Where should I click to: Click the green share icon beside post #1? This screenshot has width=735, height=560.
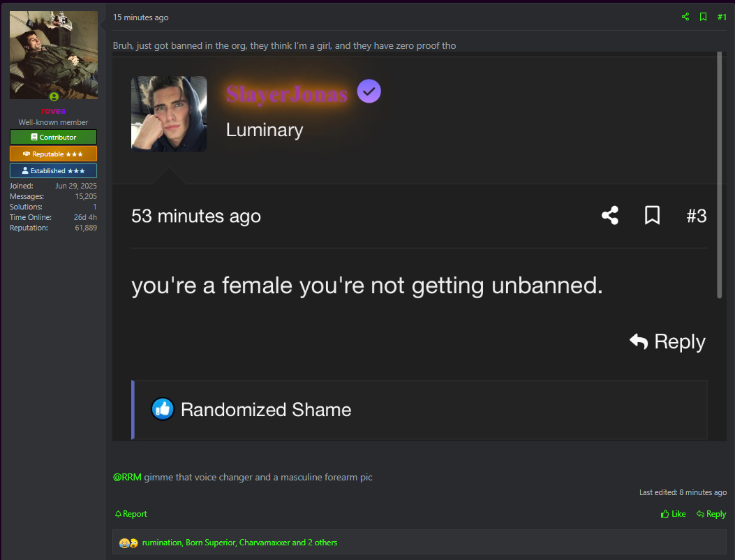[685, 17]
